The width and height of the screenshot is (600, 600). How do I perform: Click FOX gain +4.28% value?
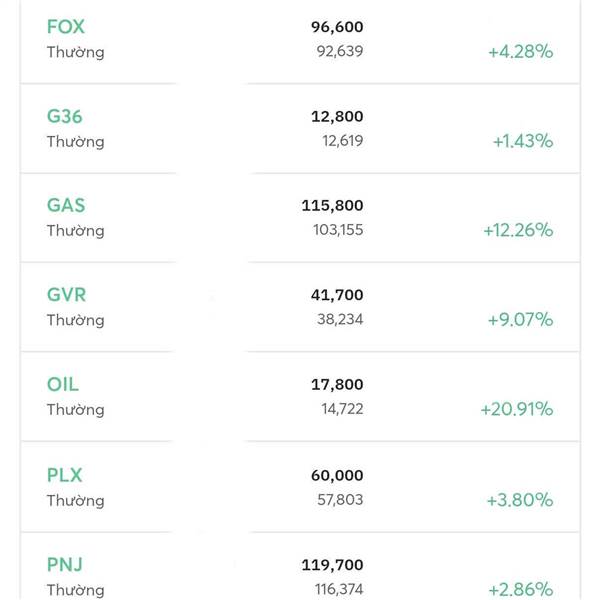coord(520,51)
